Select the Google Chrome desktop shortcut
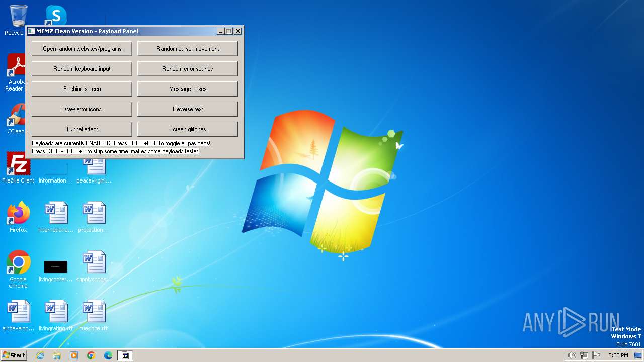The image size is (644, 362). 18,269
